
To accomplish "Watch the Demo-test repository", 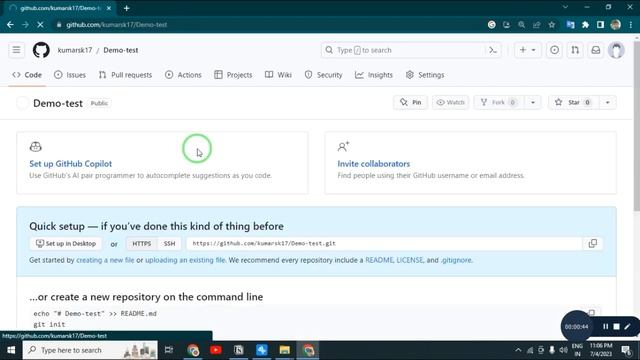I will pos(451,102).
